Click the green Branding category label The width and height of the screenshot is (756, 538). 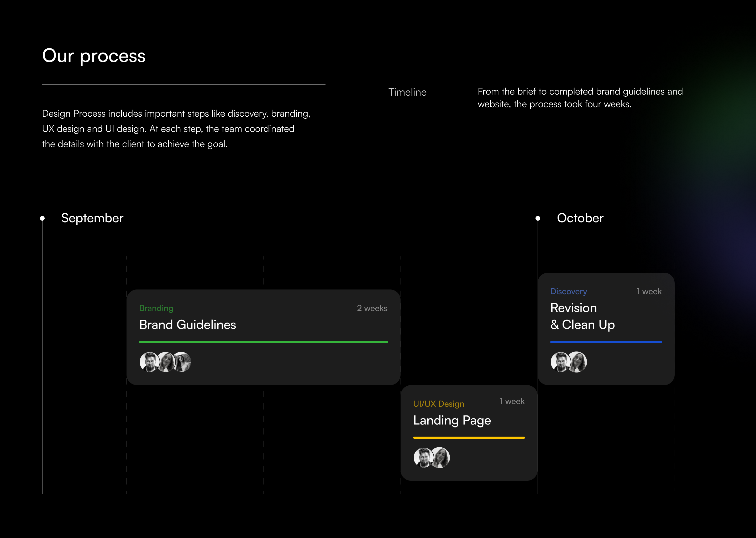click(156, 308)
